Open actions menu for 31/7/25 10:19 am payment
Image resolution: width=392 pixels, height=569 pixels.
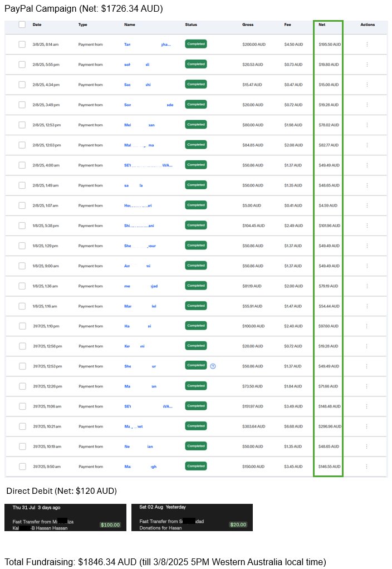pos(366,447)
